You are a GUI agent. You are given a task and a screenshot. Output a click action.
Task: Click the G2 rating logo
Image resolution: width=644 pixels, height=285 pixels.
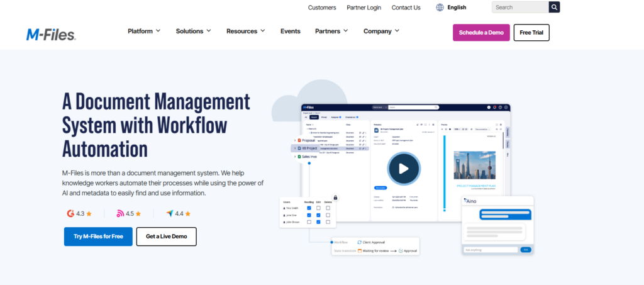(x=71, y=213)
